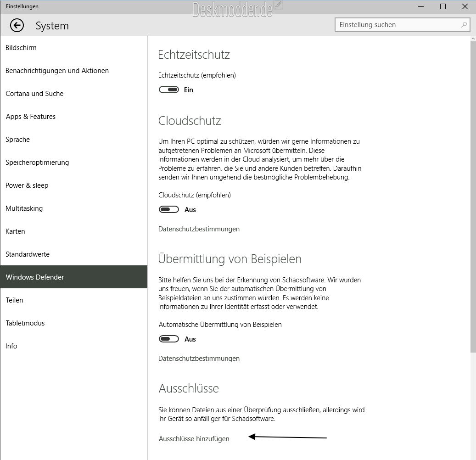Click the Cloudschutz heading
The image size is (476, 460).
click(190, 121)
